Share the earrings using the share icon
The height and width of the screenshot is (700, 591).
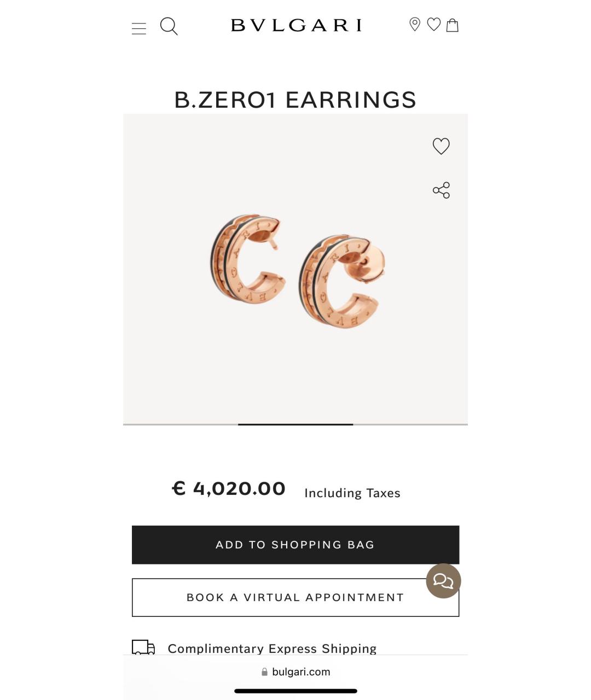click(x=441, y=190)
